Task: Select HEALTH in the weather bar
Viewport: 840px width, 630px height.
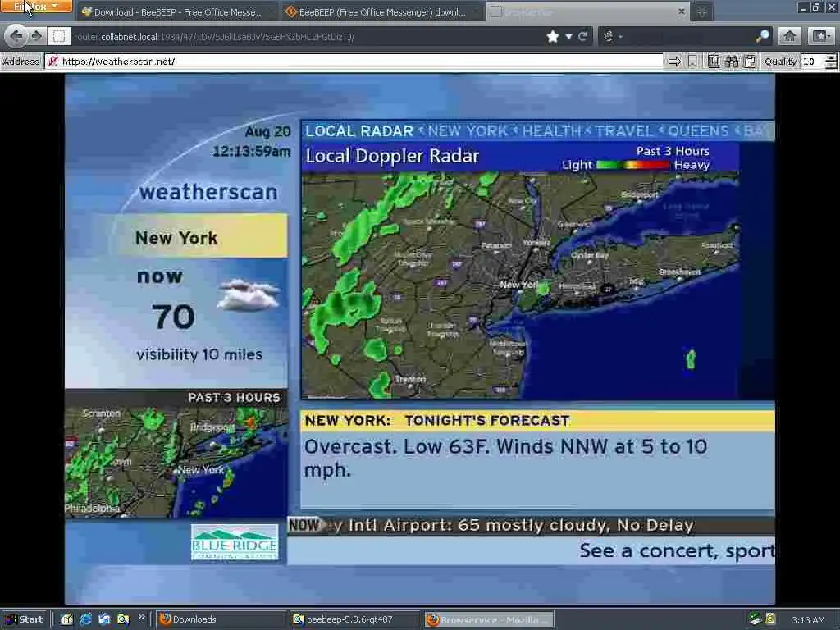Action: [551, 131]
